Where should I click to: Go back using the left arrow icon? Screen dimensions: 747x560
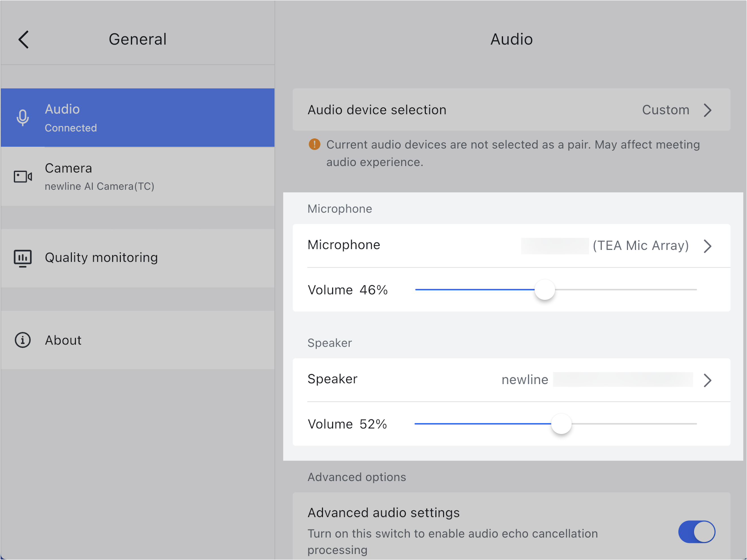23,40
